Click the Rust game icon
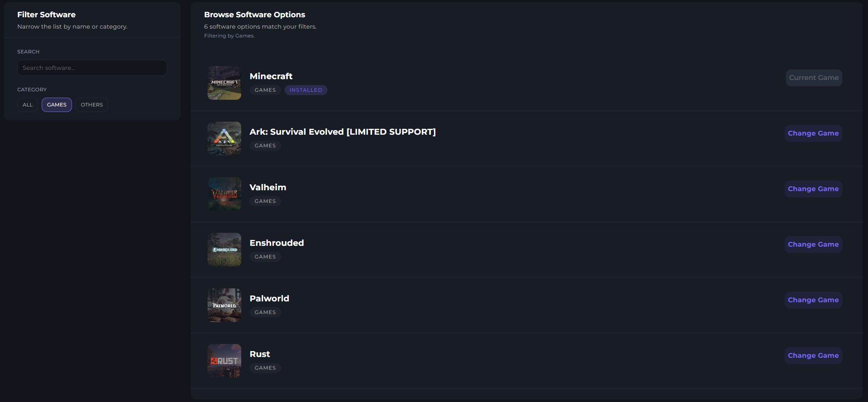This screenshot has height=402, width=868. 224,361
